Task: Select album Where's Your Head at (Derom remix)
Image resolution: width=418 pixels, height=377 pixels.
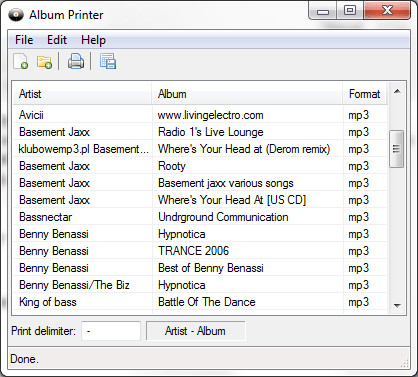Action: [244, 149]
